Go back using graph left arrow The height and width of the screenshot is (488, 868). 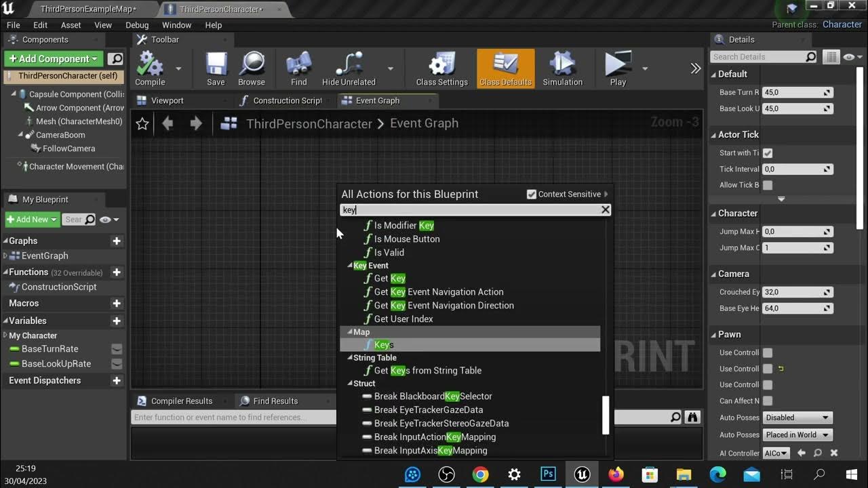pos(167,123)
